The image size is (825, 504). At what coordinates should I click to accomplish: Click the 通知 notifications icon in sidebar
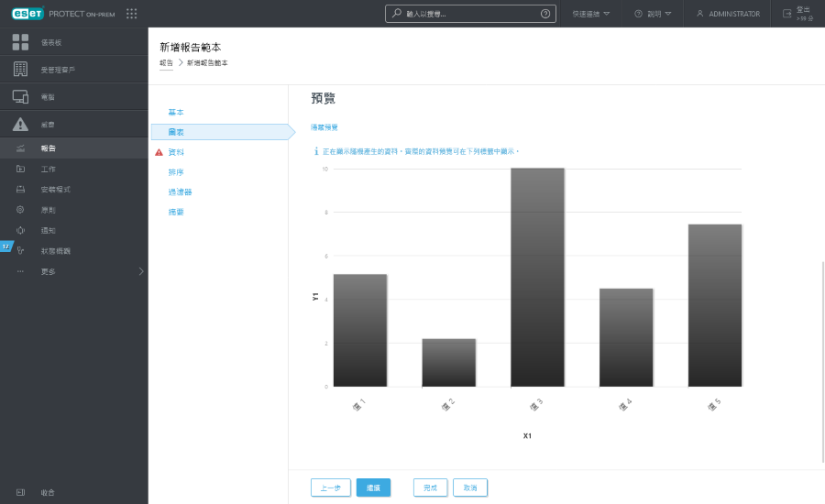coord(20,230)
